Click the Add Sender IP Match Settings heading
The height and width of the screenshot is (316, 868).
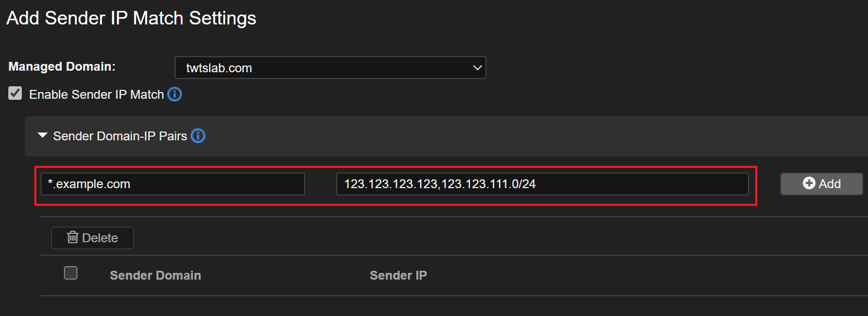[x=131, y=18]
